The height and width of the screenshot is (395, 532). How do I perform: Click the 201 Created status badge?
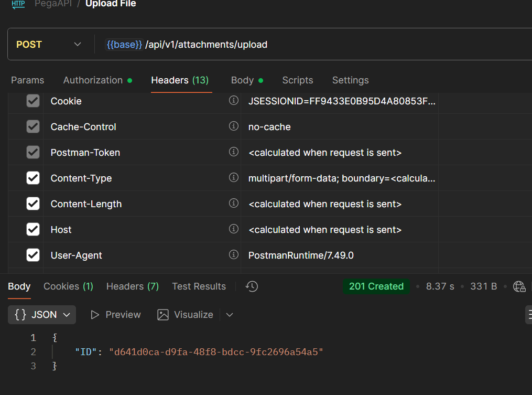point(376,286)
